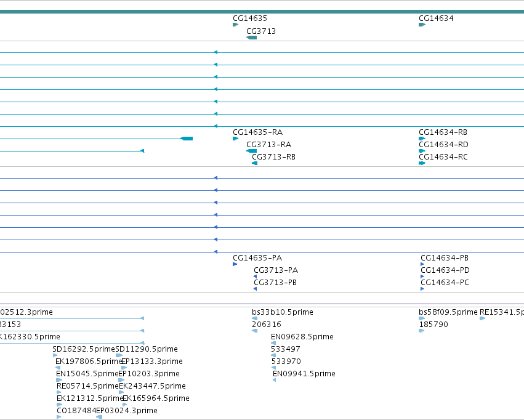The image size is (524, 420).
Task: Select EST RE05714.5prime
Action: 87,386
